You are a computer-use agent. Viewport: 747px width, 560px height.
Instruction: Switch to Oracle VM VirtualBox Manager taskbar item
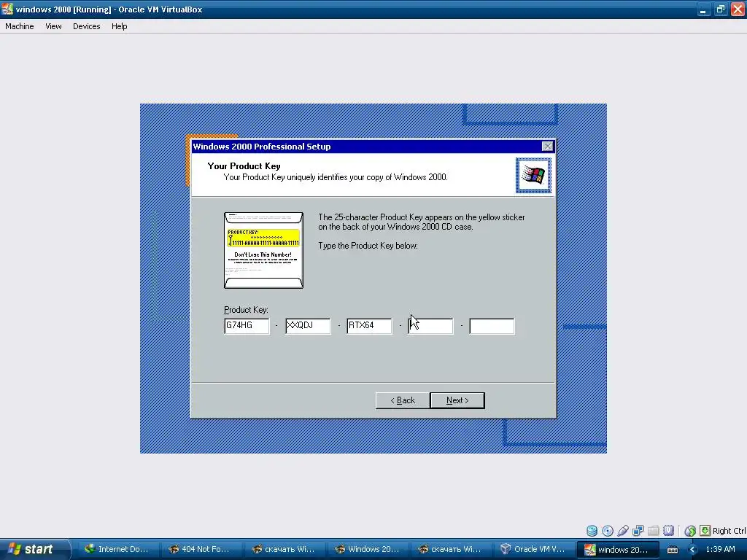[533, 549]
